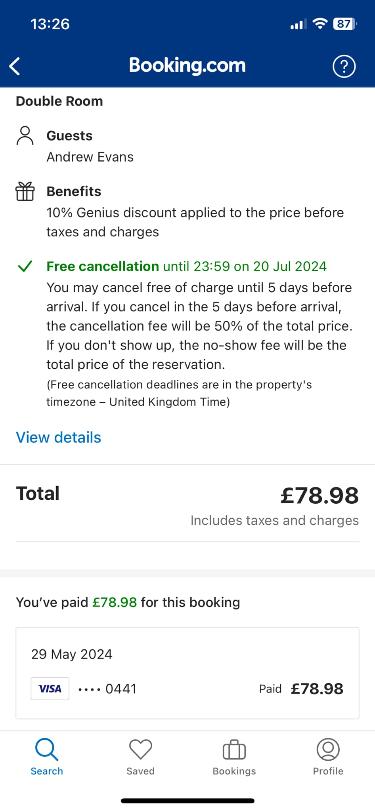This screenshot has height=811, width=375.
Task: Tap guest name Andrew Evans
Action: pos(90,157)
